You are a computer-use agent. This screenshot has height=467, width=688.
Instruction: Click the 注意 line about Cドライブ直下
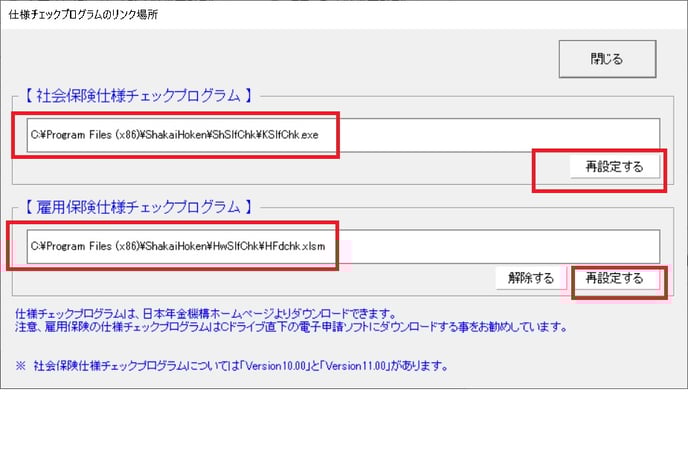coord(291,327)
